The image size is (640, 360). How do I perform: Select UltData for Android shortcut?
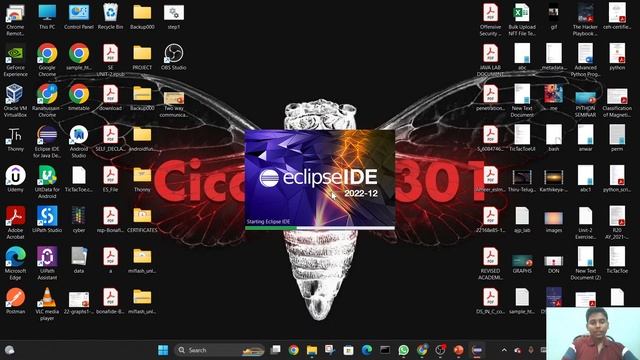coord(47,182)
